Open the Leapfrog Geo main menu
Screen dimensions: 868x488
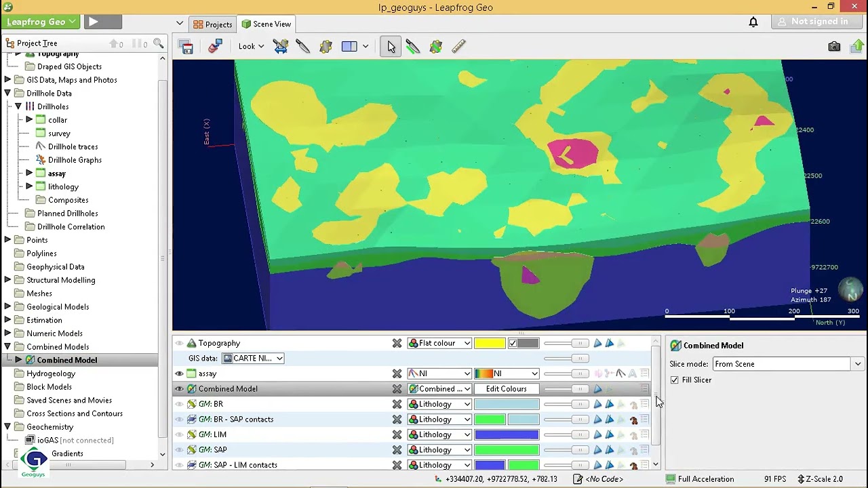click(x=41, y=22)
